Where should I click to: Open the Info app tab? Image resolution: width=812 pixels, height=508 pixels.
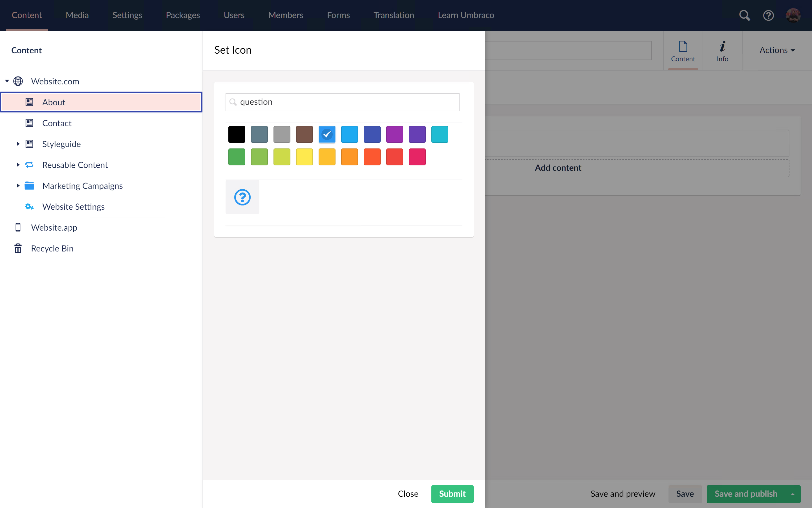[722, 51]
